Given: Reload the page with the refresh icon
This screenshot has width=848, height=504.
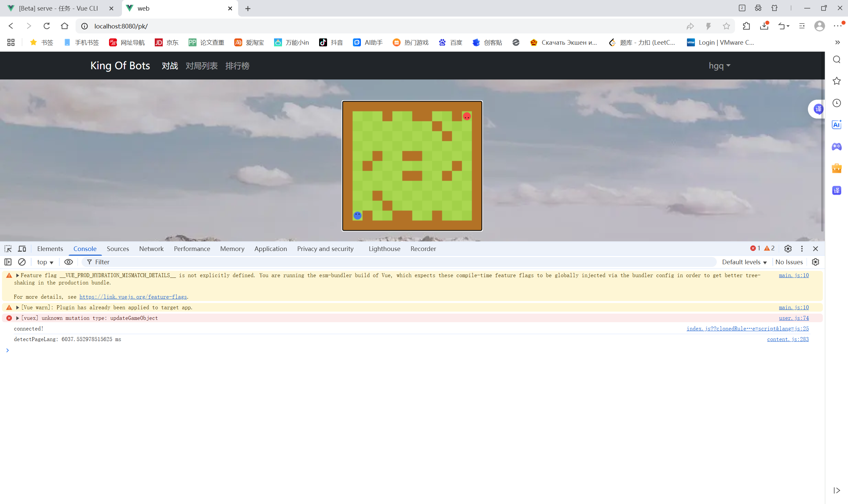Looking at the screenshot, I should click(47, 26).
